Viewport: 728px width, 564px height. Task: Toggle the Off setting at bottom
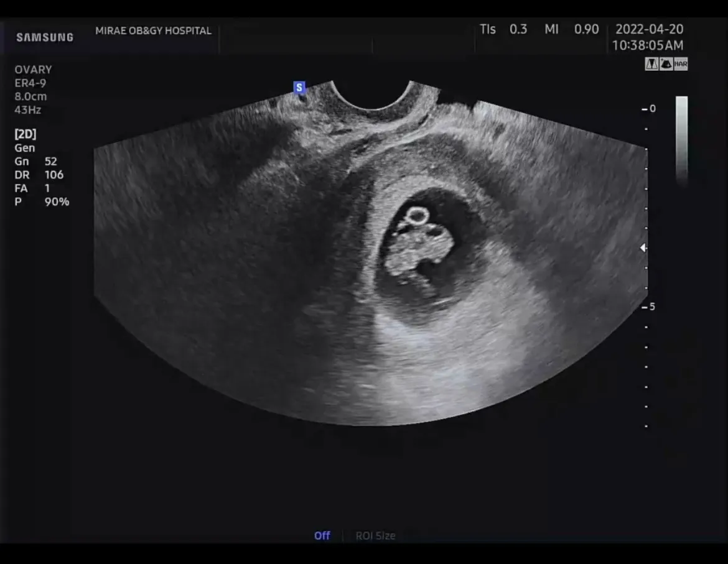pos(322,536)
